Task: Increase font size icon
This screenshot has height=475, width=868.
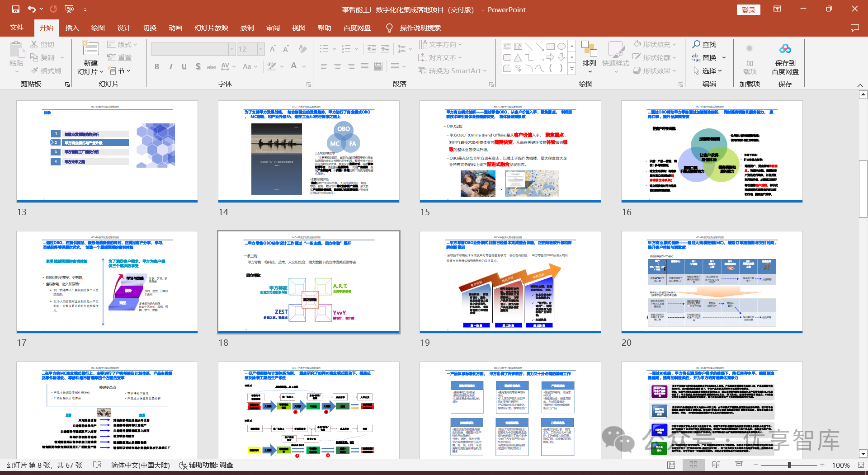Action: [x=273, y=49]
